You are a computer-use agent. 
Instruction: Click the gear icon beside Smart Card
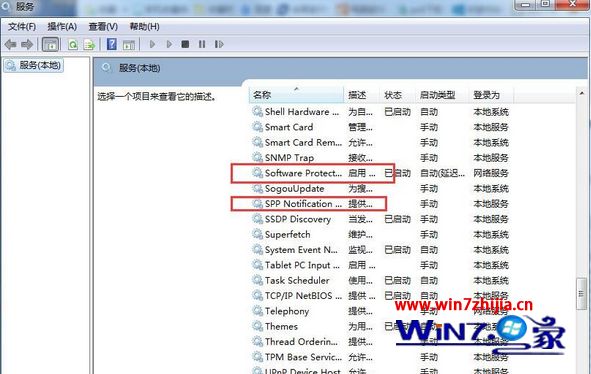[x=257, y=127]
